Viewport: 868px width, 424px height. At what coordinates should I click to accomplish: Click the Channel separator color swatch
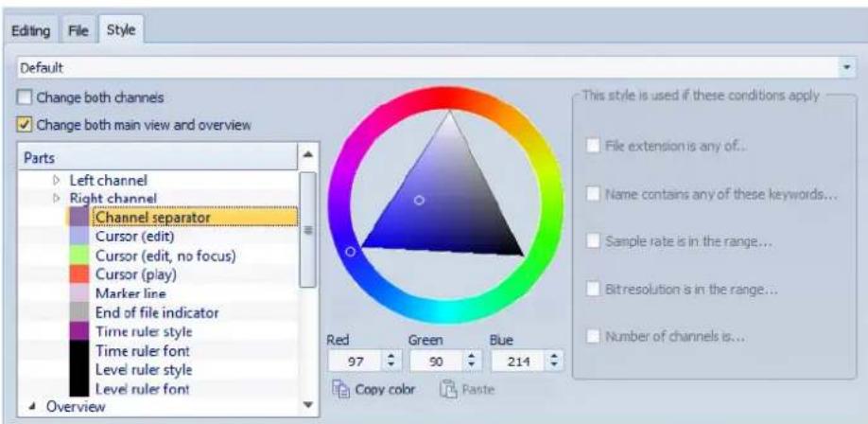tap(79, 217)
